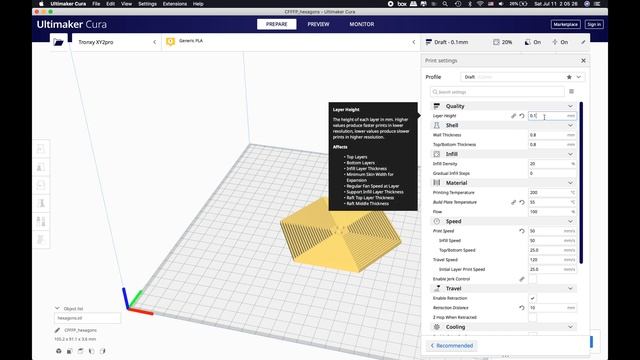Select the front view icon
Viewport: 640px width, 360px height.
pos(69,351)
